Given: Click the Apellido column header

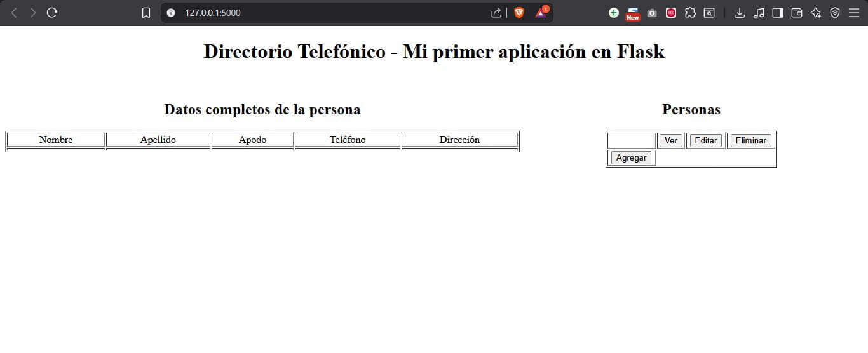Looking at the screenshot, I should [158, 140].
